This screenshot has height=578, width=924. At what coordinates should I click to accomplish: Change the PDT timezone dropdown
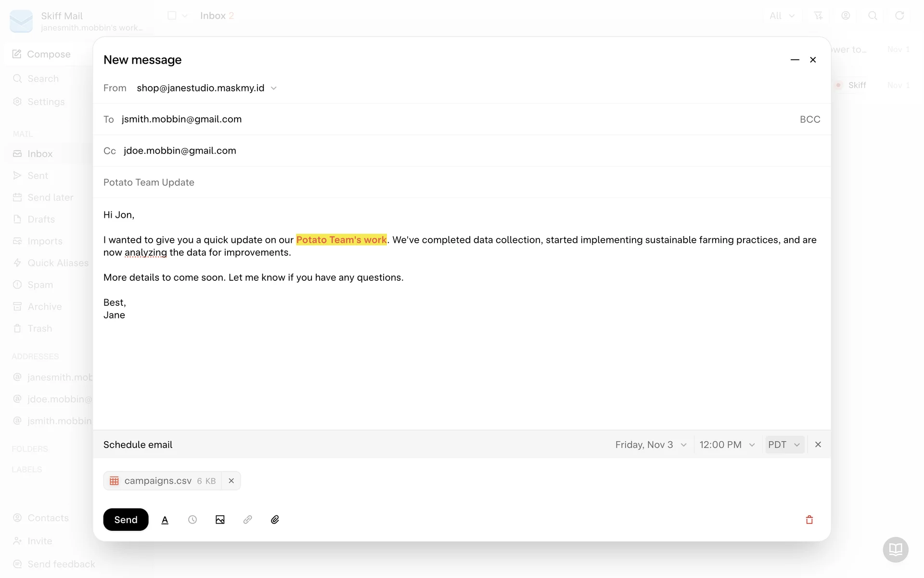tap(784, 445)
